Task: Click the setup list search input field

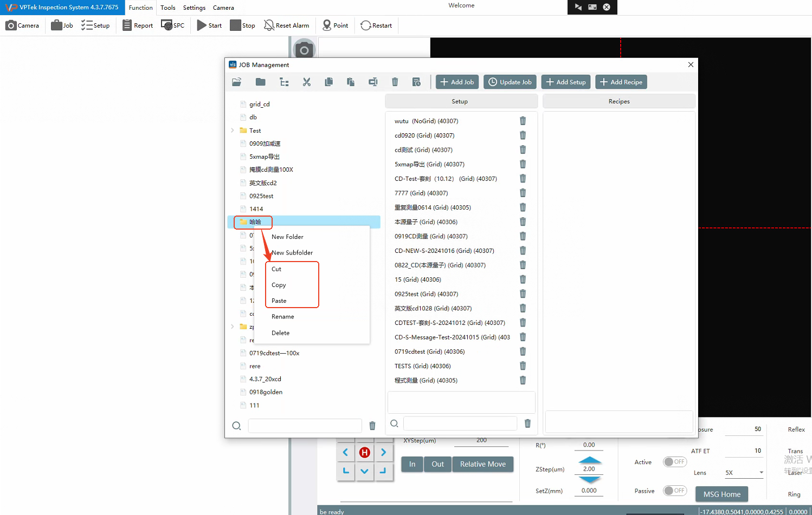Action: point(460,423)
